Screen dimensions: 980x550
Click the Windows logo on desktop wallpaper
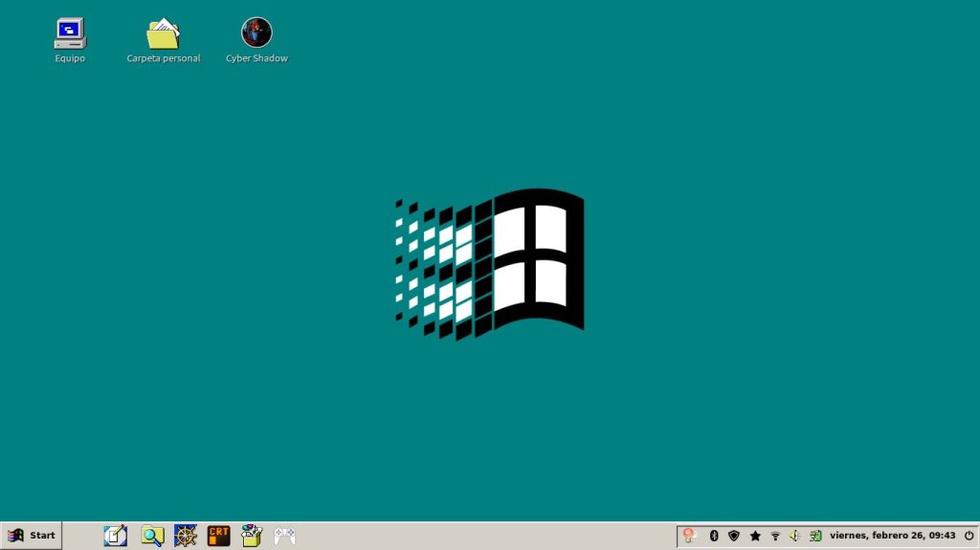point(490,264)
